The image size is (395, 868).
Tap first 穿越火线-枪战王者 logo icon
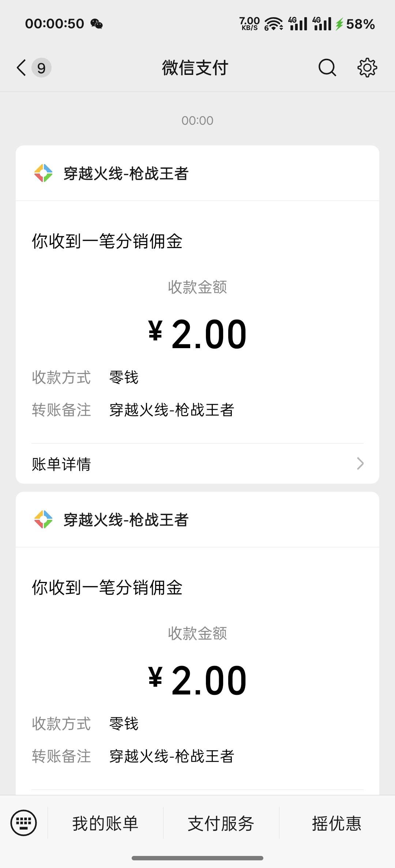point(43,173)
